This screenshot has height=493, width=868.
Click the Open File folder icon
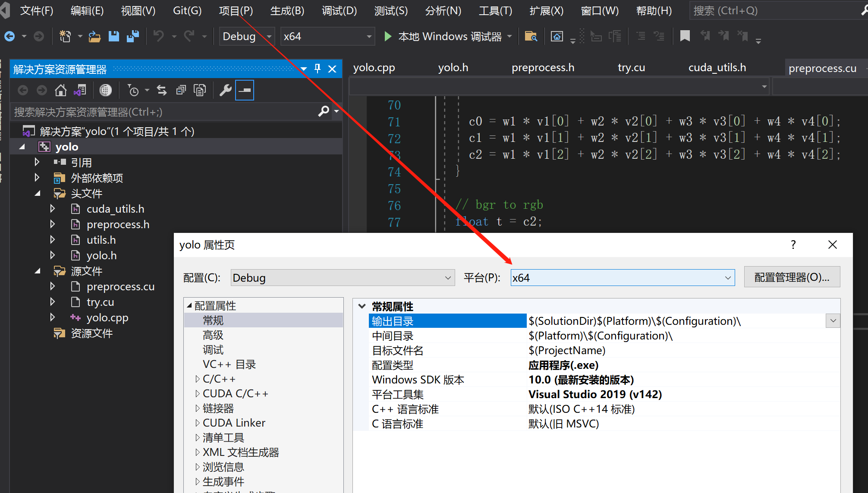coord(94,36)
